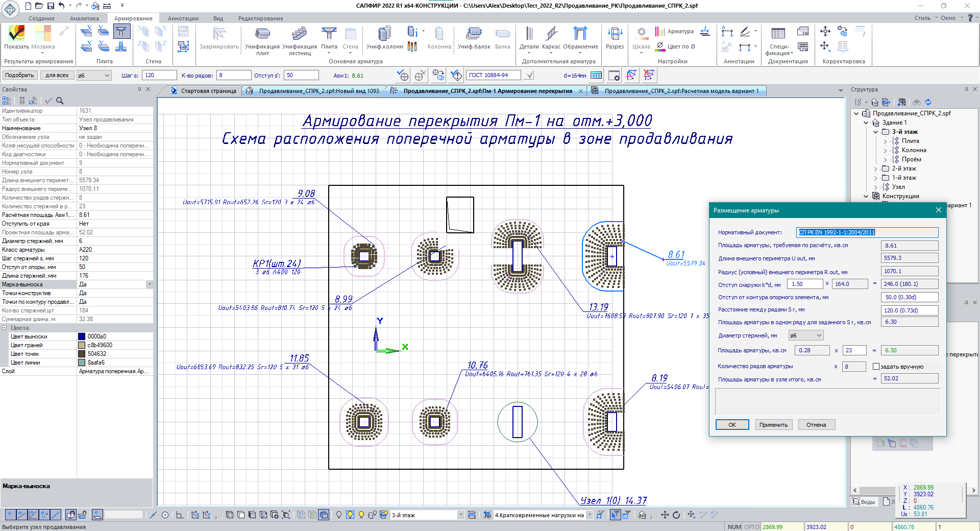Expand the 2-й этаж tree node
The height and width of the screenshot is (531, 980).
876,169
